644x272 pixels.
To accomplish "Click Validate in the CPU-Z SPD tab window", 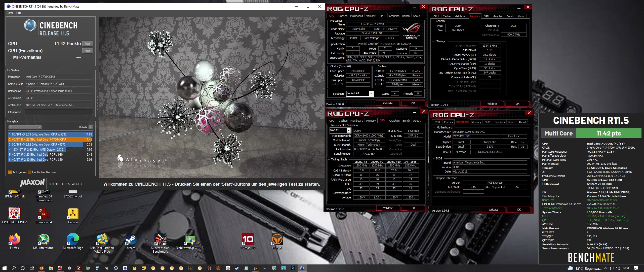I will tap(388, 208).
